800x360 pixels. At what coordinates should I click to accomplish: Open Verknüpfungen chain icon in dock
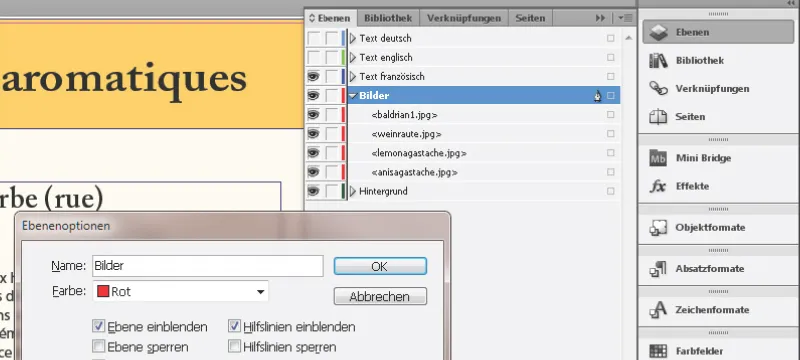pos(658,89)
